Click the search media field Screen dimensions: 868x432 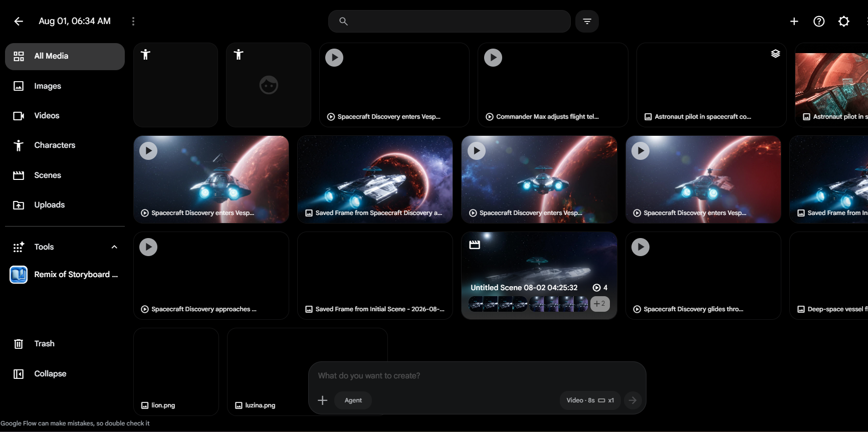point(450,21)
